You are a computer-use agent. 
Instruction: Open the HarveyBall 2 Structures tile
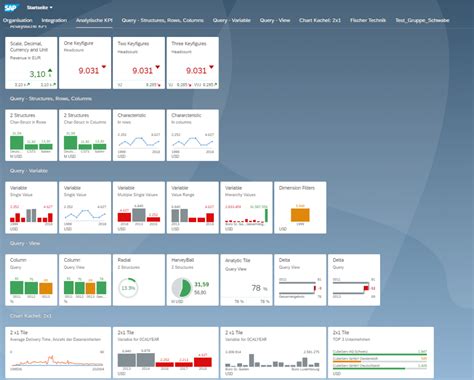tap(193, 280)
